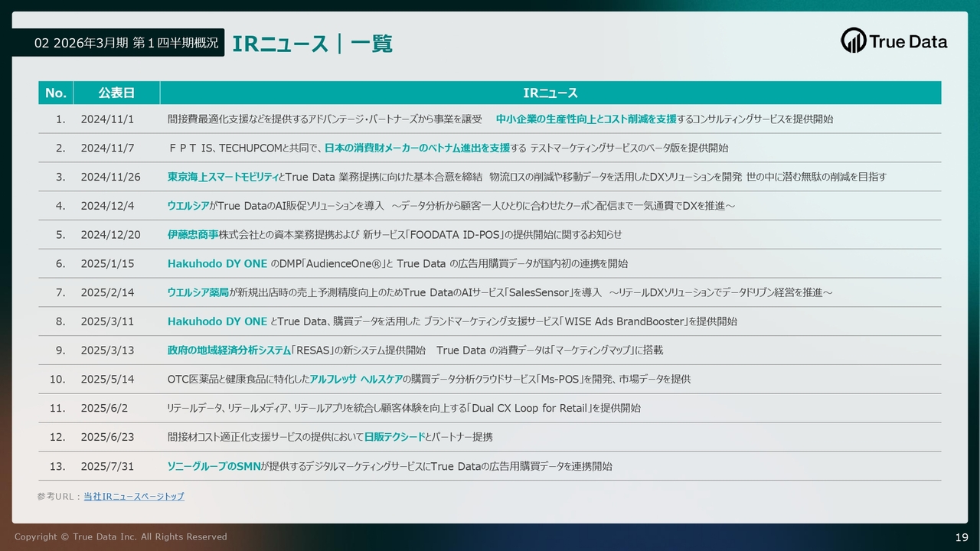This screenshot has height=551, width=980.
Task: Click ウエルシア in the AI販促ソリューション news row
Action: (x=188, y=206)
